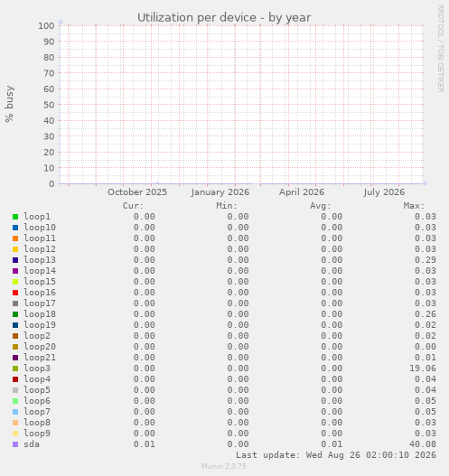Click the loop16 red legend swatch
This screenshot has width=449, height=476.
coord(15,293)
